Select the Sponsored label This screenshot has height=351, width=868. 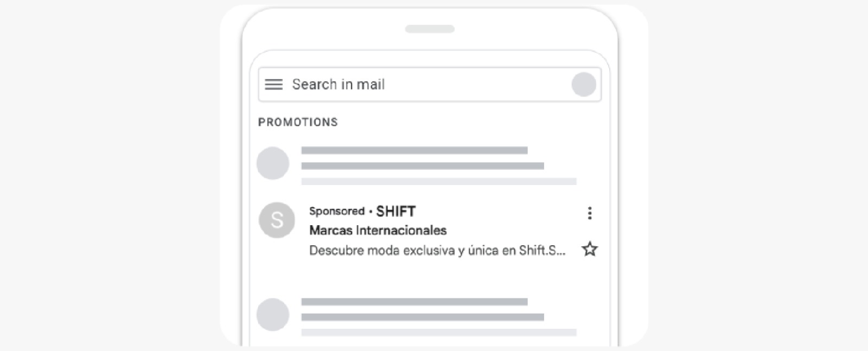coord(337,211)
